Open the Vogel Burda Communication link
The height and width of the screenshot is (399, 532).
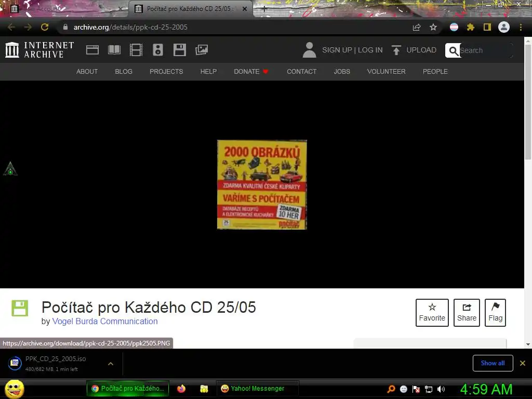pyautogui.click(x=105, y=321)
